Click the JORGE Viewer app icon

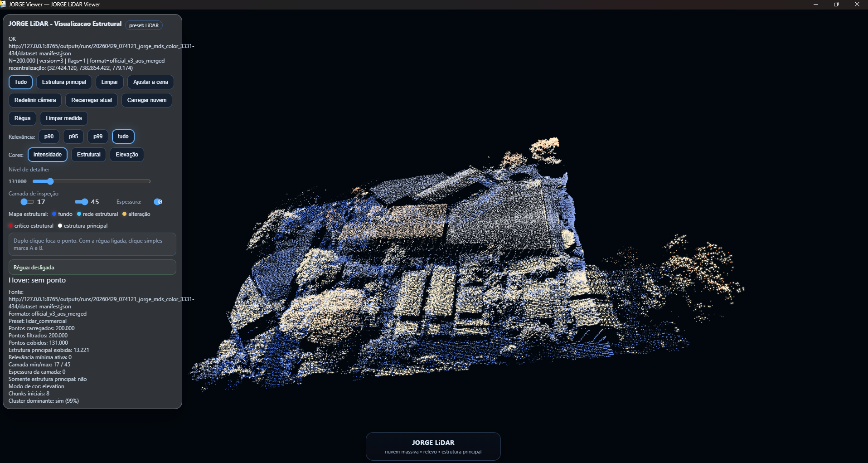(3, 4)
